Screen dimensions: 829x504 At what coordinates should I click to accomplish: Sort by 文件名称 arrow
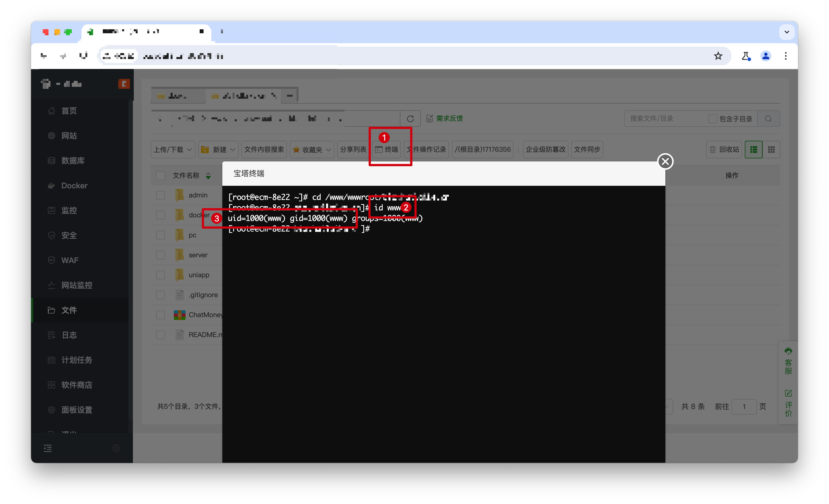point(208,175)
